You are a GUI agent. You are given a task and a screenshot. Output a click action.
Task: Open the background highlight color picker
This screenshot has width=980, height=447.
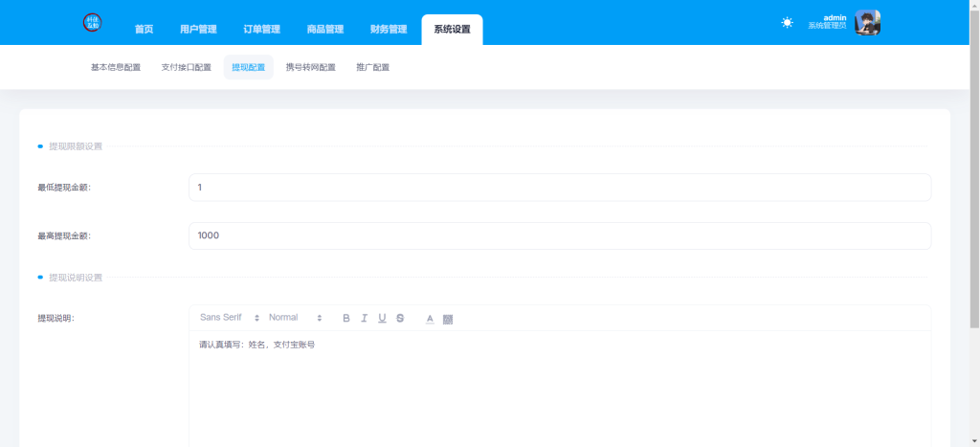tap(448, 318)
